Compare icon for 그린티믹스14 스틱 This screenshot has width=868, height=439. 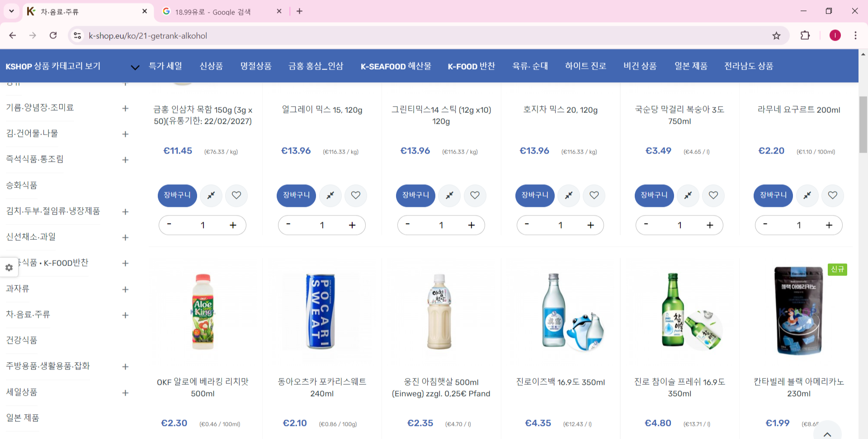[x=449, y=196]
